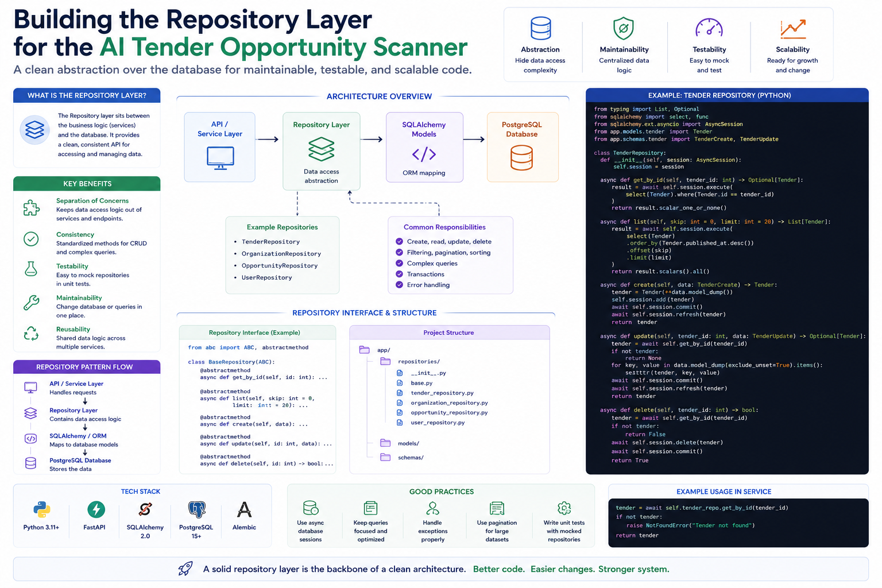The height and width of the screenshot is (588, 882).
Task: Expand the repositories/ folder
Action: point(385,361)
